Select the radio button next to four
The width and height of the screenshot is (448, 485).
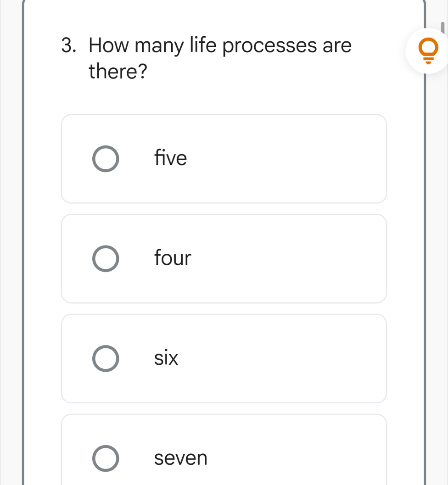click(x=106, y=258)
